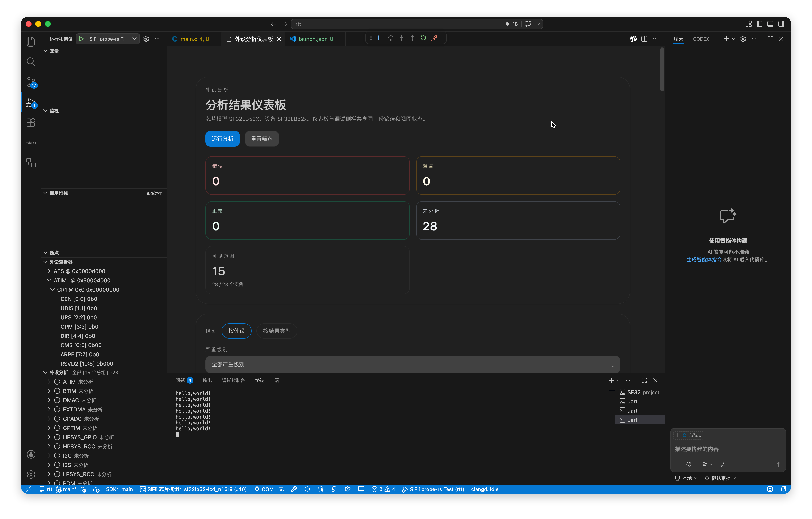This screenshot has width=812, height=519.
Task: Expand the AES @ 0x5000d000 node
Action: click(49, 271)
